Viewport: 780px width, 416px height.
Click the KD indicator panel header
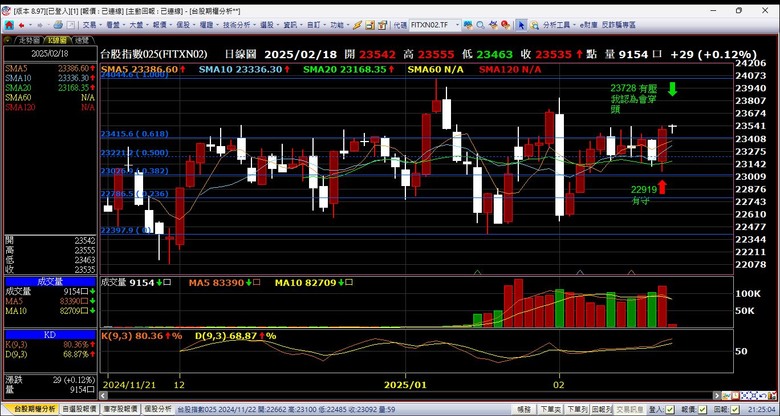tap(50, 335)
